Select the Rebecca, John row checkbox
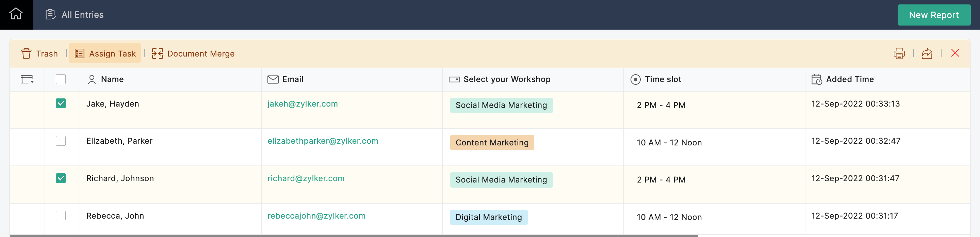 [61, 216]
